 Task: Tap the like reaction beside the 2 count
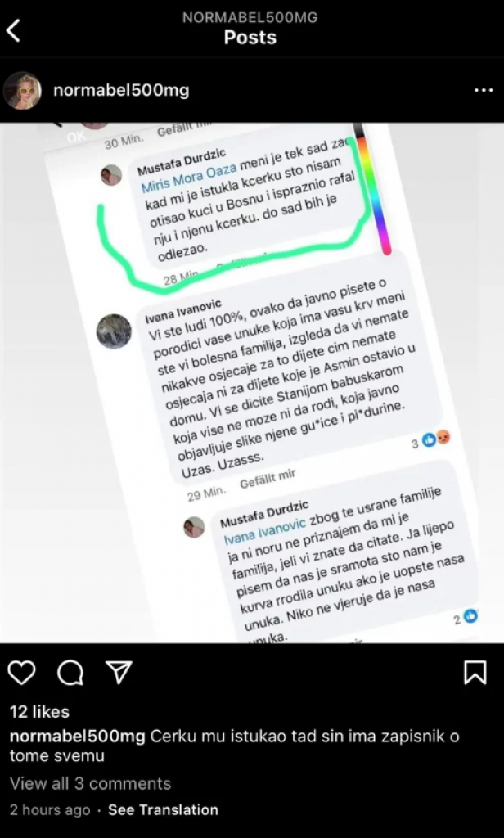(x=470, y=616)
